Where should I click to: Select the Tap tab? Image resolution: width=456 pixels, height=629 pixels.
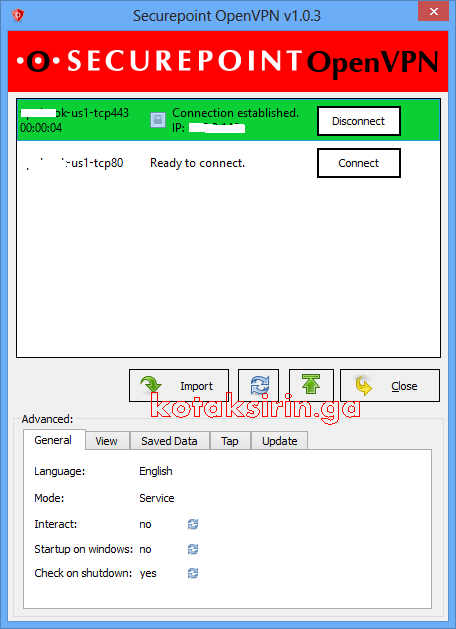pos(230,441)
